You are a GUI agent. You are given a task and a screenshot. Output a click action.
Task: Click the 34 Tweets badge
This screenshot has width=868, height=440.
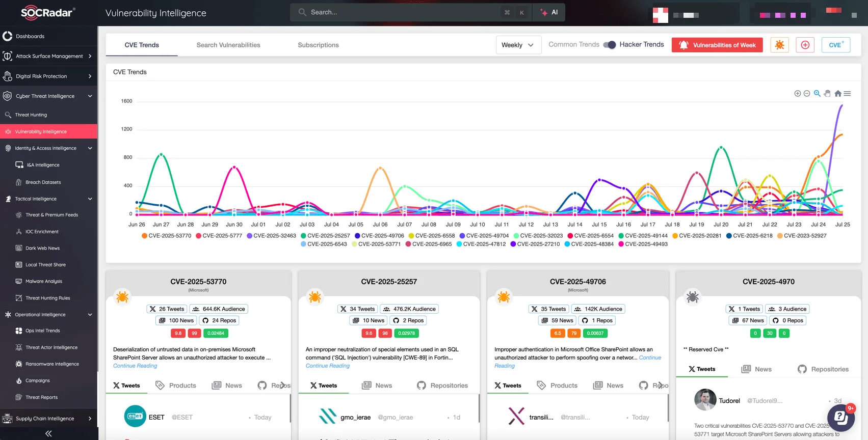(357, 309)
